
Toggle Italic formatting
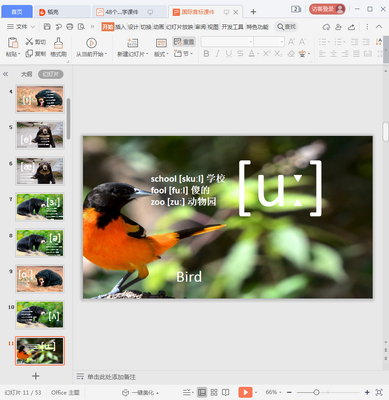[x=217, y=53]
